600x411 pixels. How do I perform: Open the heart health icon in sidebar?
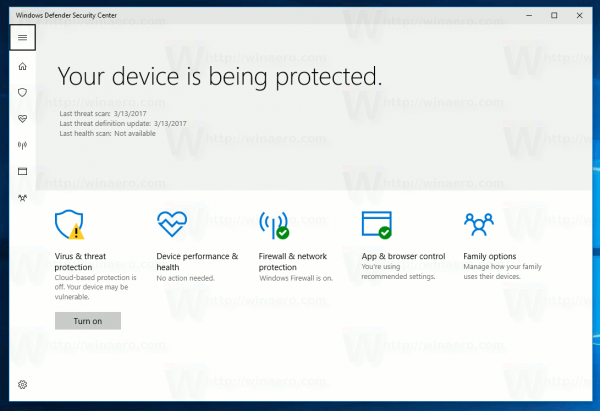[23, 119]
